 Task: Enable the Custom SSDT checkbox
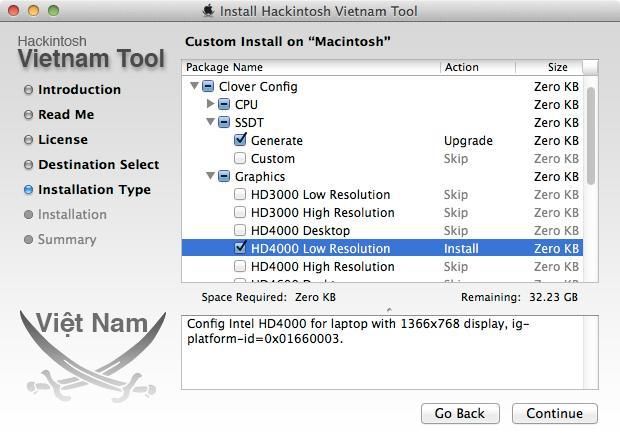pos(240,158)
